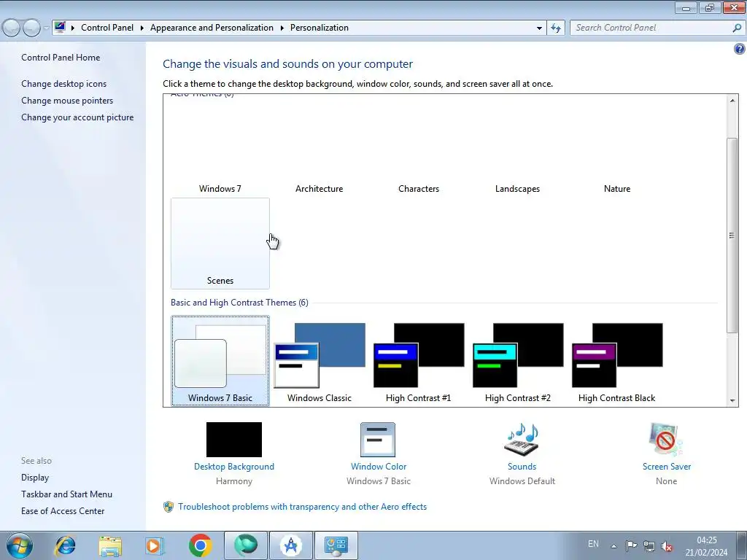
Task: Expand the arrow after Control Panel breadcrumb
Action: click(x=142, y=28)
